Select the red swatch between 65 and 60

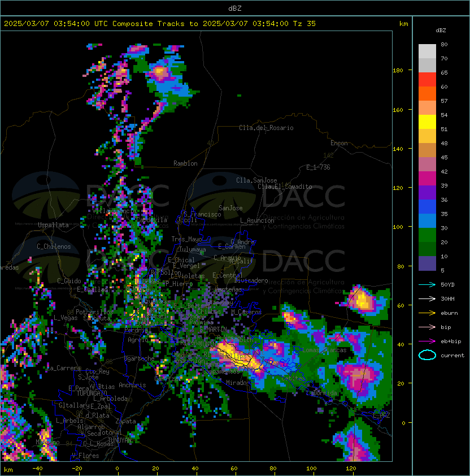427,80
